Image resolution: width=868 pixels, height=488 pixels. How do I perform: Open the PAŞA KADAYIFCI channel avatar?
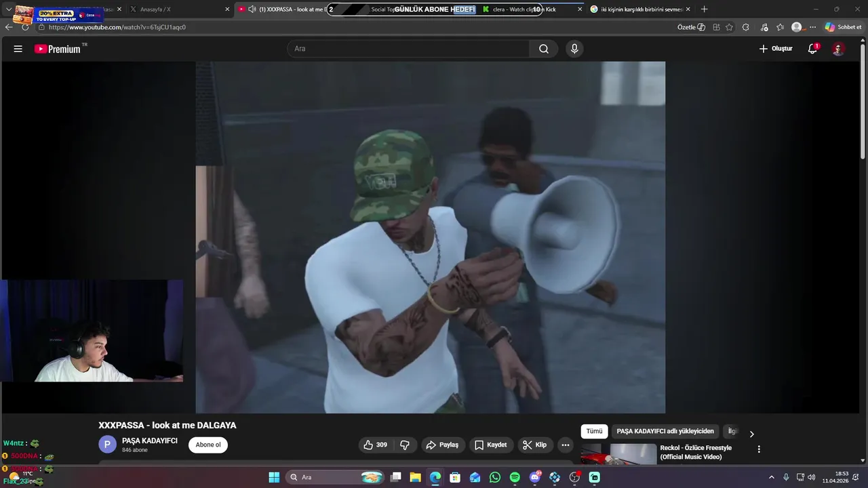coord(107,445)
